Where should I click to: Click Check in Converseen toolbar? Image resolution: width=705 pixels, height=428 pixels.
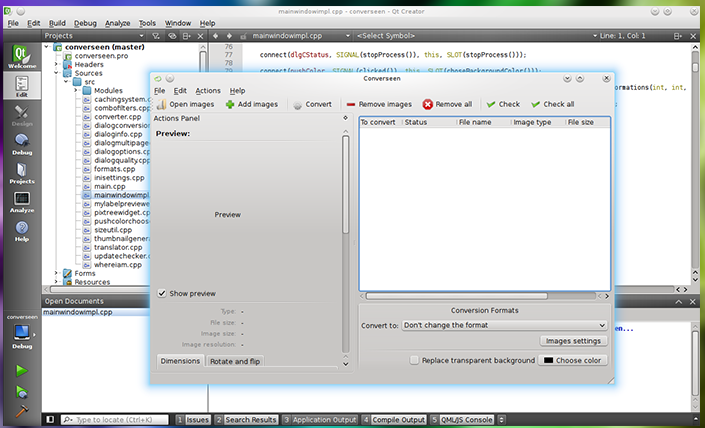[x=503, y=104]
